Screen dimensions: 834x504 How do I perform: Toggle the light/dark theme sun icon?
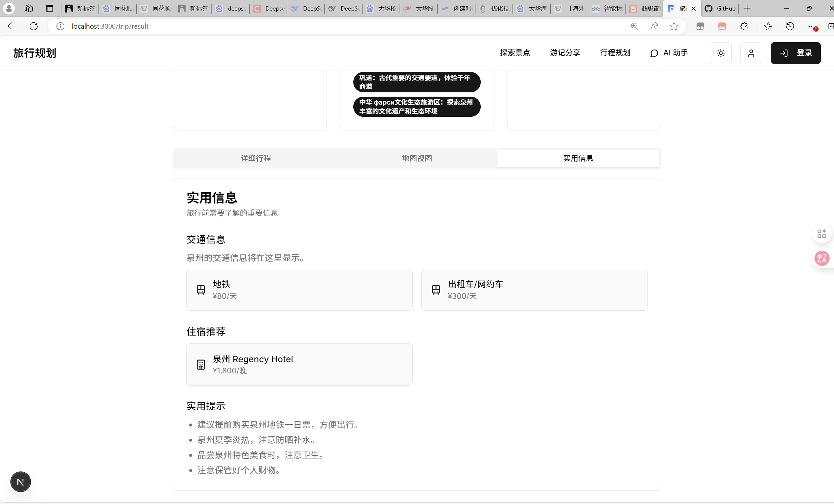point(720,53)
